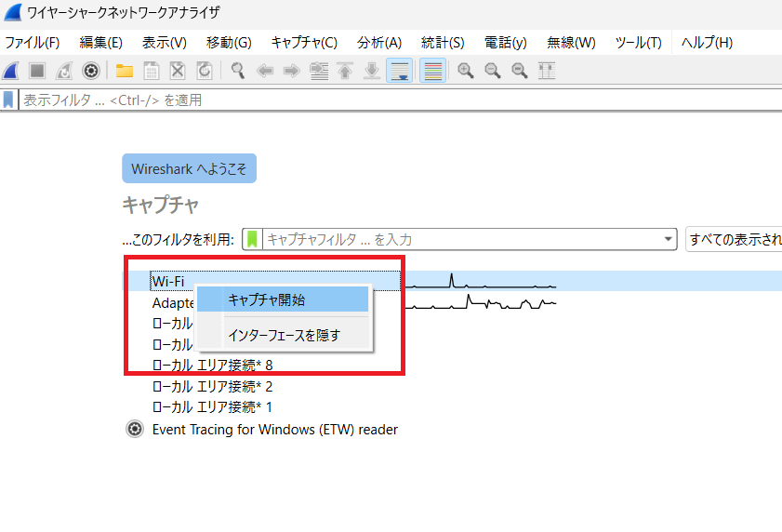Go to next packet arrow
Screen dimensions: 782x532
(292, 71)
